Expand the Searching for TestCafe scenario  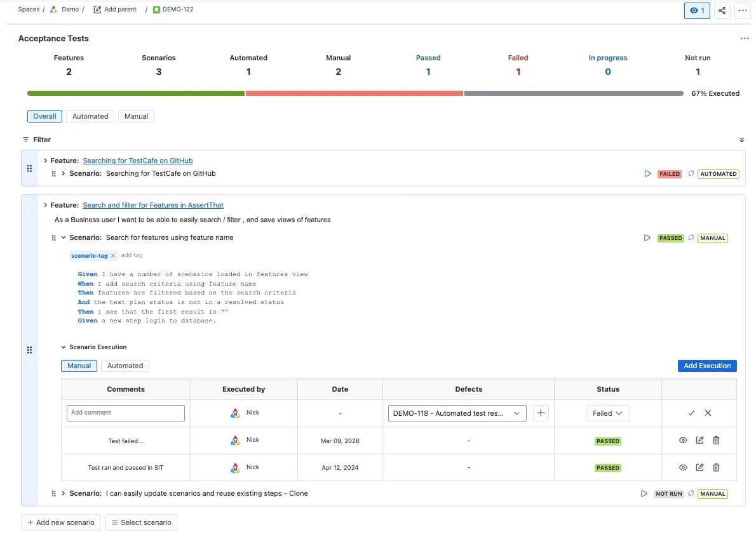(x=63, y=173)
